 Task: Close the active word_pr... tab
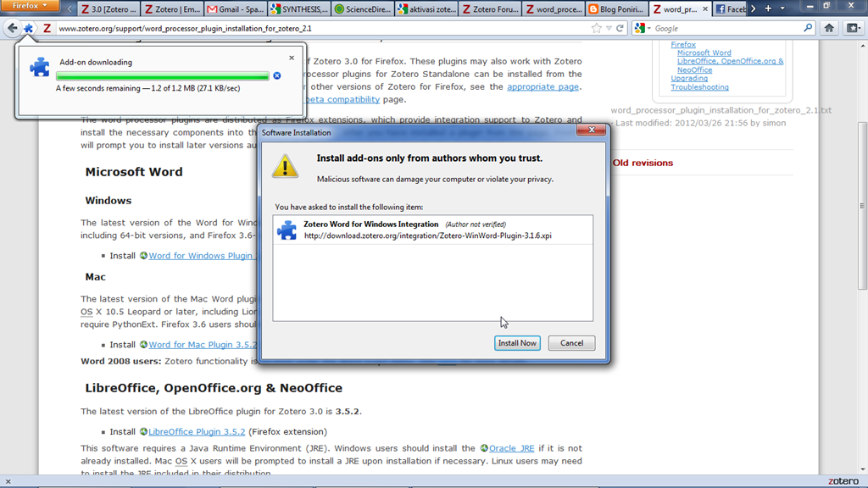click(x=704, y=9)
